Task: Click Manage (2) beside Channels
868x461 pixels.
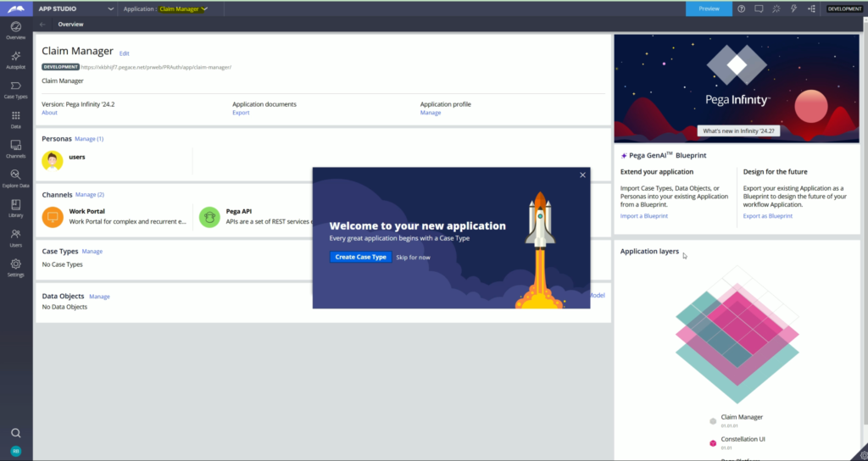Action: 90,195
